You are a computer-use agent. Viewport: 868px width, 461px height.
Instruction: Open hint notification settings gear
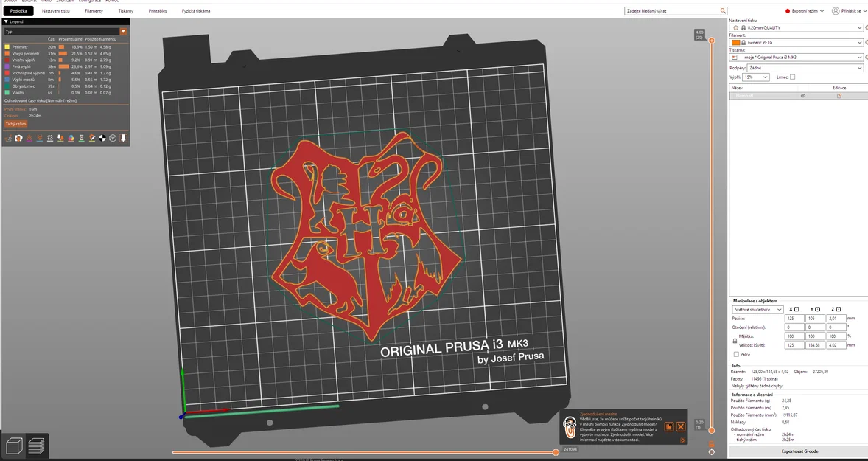coord(682,440)
